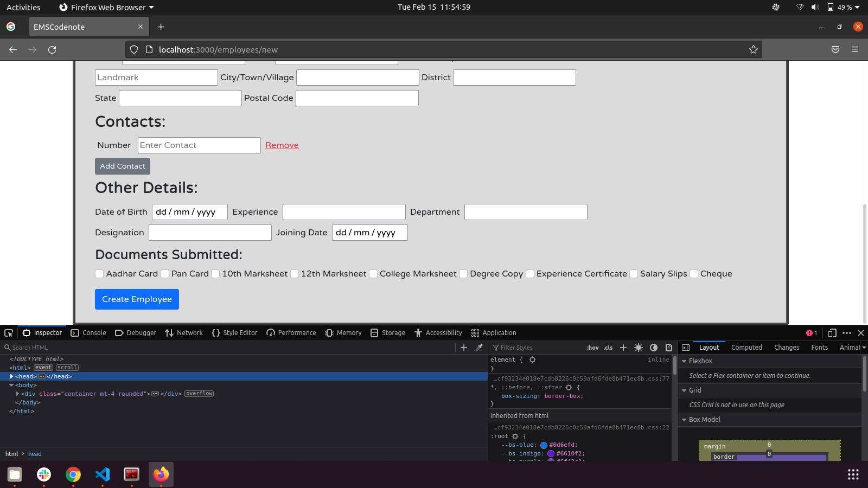Expand the head element node
The height and width of the screenshot is (488, 868).
11,376
